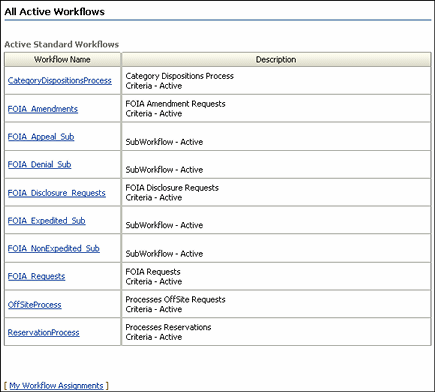This screenshot has height=392, width=435.
Task: Open the FOIA_Amendments workflow
Action: 43,109
